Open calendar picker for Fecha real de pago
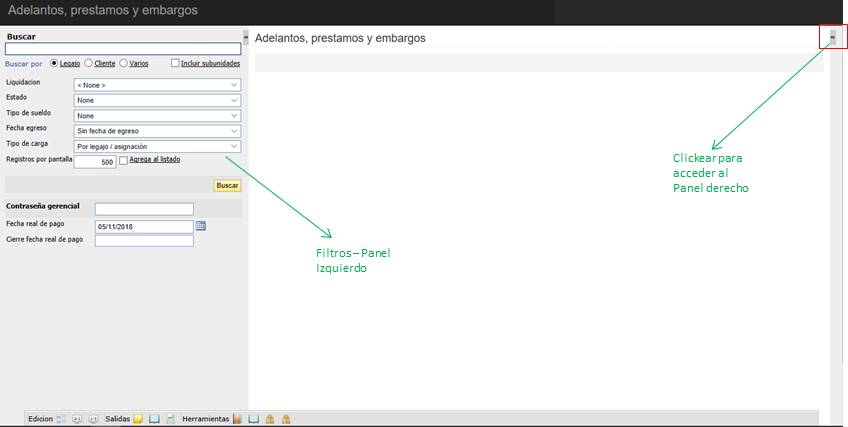Screen dimensions: 848x427 [201, 226]
